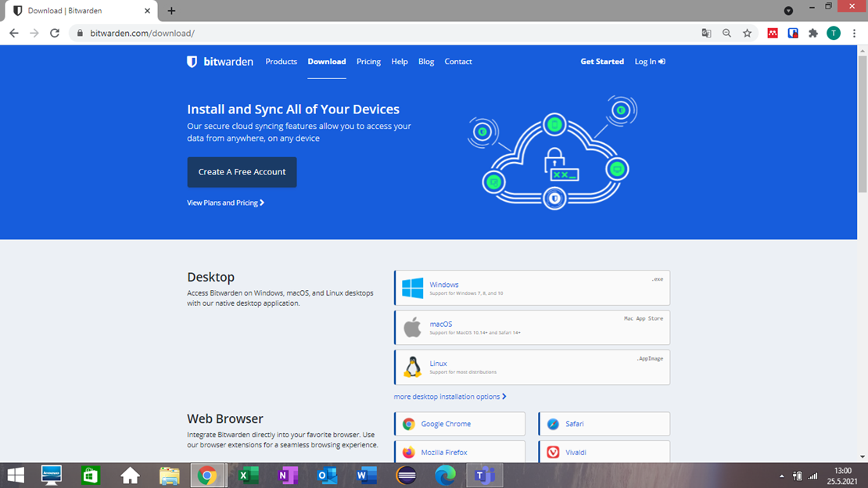Image resolution: width=868 pixels, height=488 pixels.
Task: Download the macOS desktop app
Action: click(532, 328)
